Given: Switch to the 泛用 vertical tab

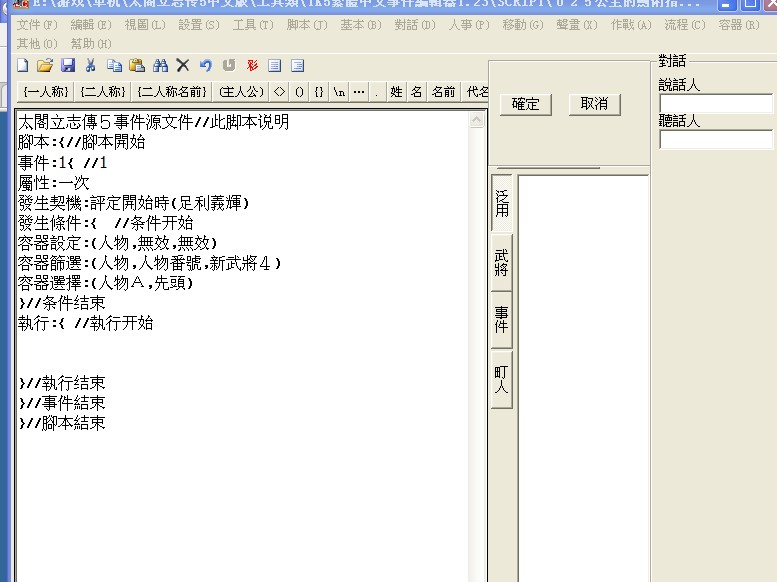Looking at the screenshot, I should point(501,203).
